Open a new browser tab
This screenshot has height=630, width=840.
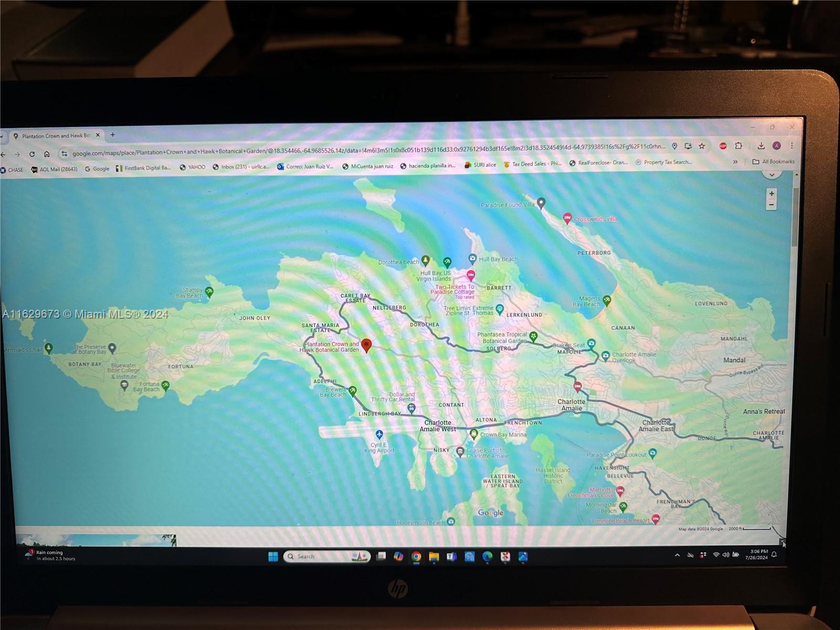(112, 135)
